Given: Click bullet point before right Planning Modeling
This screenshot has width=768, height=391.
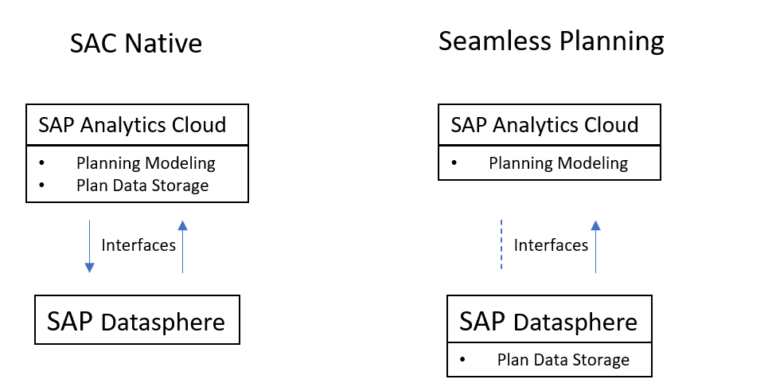Looking at the screenshot, I should click(454, 163).
